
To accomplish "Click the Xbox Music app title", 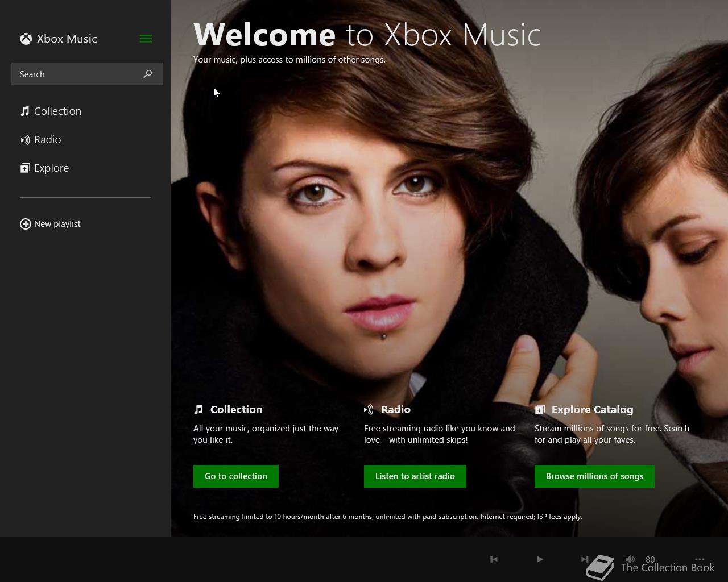I will (x=67, y=39).
